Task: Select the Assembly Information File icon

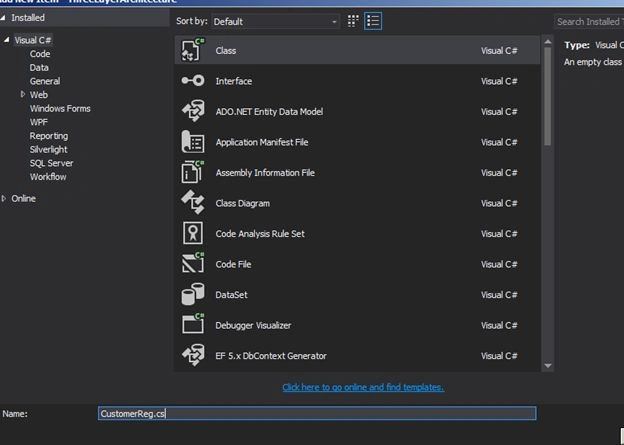Action: (193, 172)
